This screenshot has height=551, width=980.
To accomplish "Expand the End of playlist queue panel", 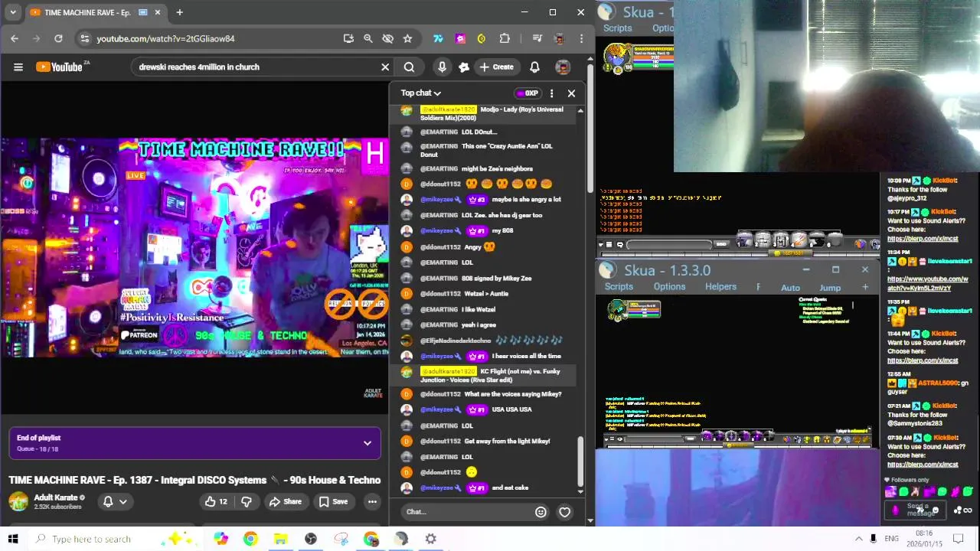I will tap(367, 443).
